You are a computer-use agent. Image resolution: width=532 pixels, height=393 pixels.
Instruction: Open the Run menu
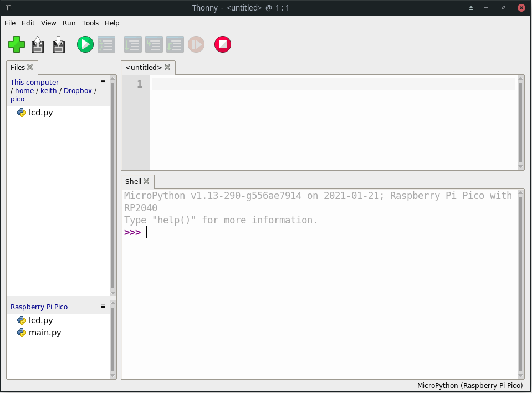click(x=69, y=23)
